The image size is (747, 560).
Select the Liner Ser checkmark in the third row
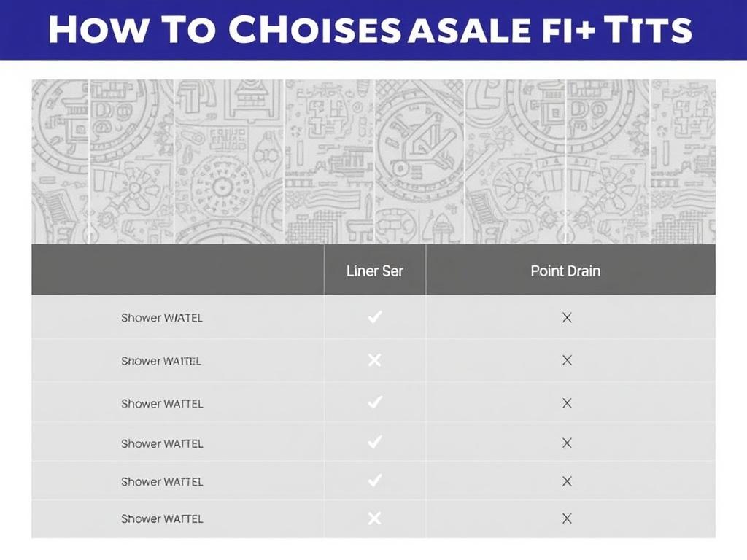click(x=375, y=402)
